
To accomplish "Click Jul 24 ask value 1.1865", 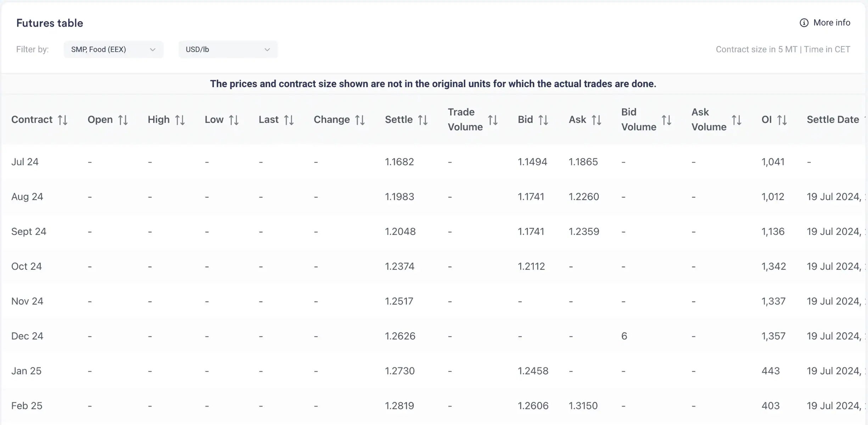I will pos(583,162).
